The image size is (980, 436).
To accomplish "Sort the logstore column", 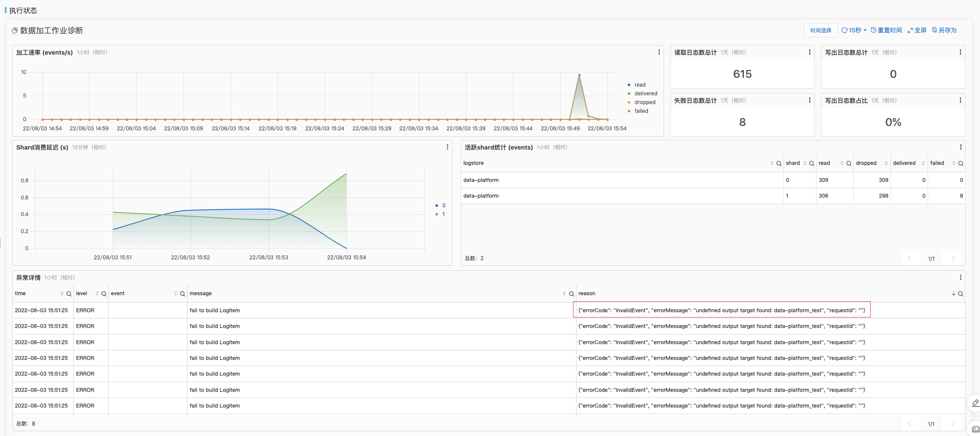I will 772,163.
